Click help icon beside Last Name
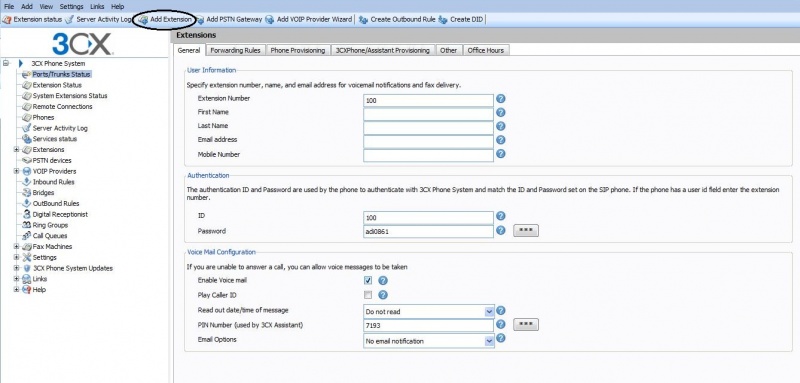The width and height of the screenshot is (800, 383). click(501, 126)
